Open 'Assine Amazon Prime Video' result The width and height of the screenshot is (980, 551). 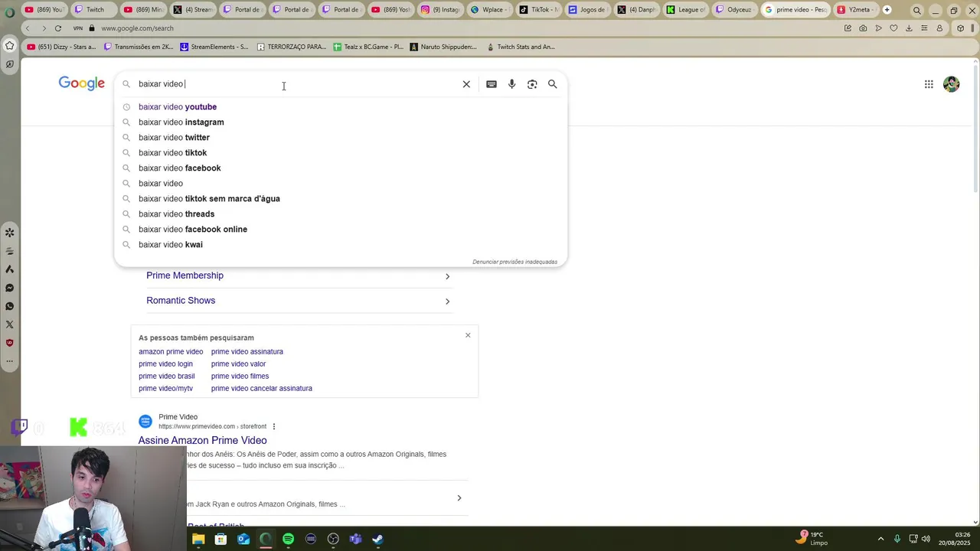coord(202,441)
